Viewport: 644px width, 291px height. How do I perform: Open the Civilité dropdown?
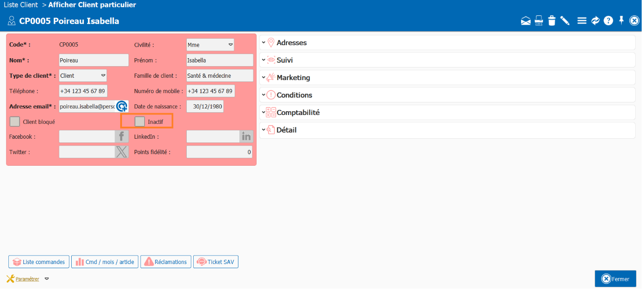210,45
